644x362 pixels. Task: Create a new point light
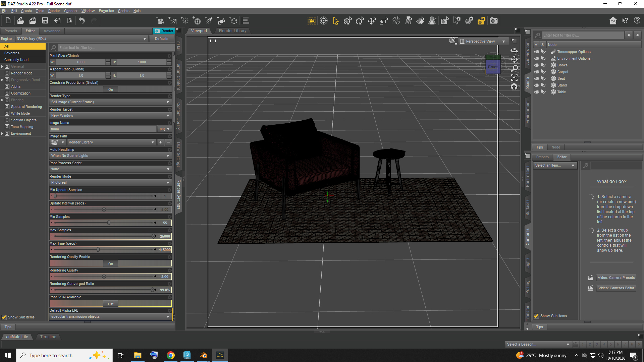click(184, 21)
